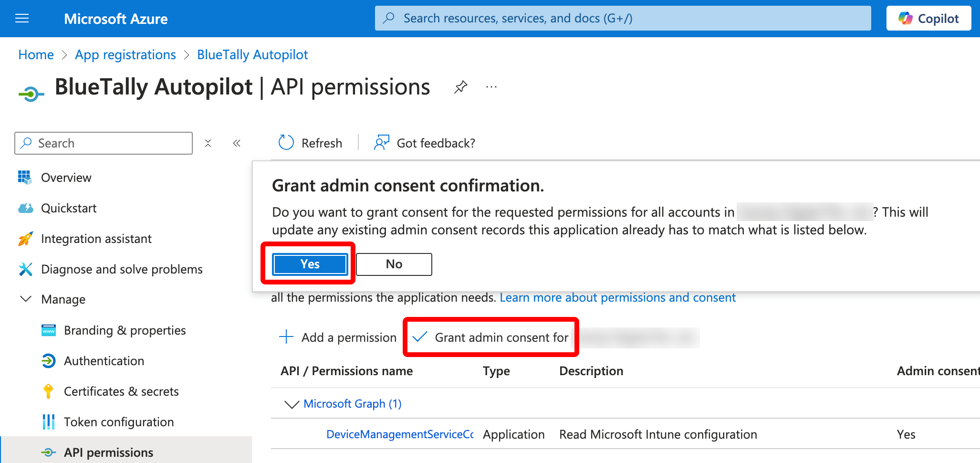
Task: Click the Copilot logo icon
Action: [x=905, y=18]
